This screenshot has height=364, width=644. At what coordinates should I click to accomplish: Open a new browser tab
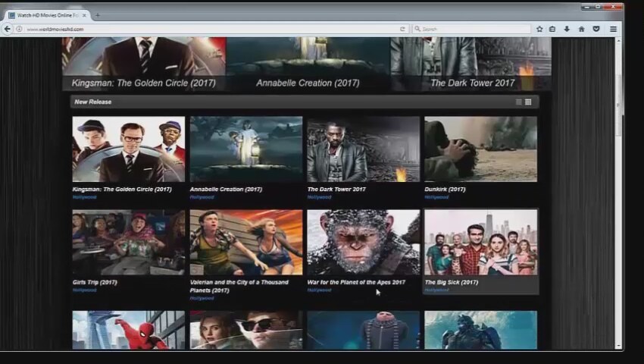tap(97, 15)
